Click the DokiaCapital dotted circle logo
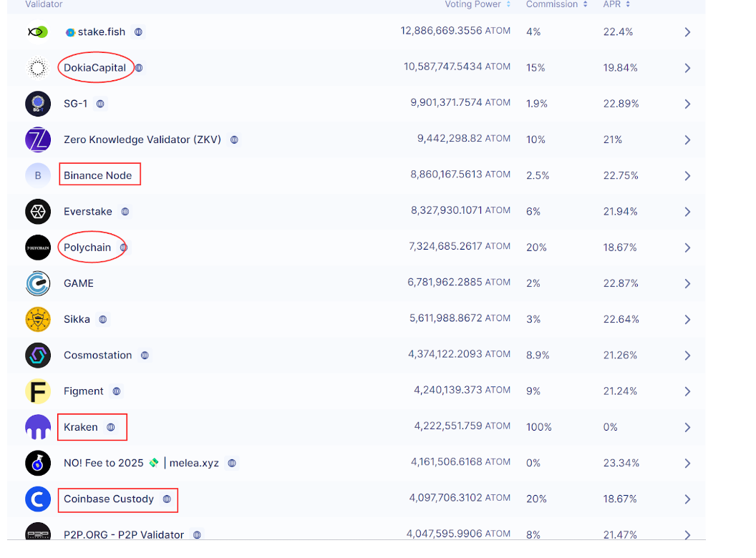Viewport: 756px width, 558px height. click(37, 68)
